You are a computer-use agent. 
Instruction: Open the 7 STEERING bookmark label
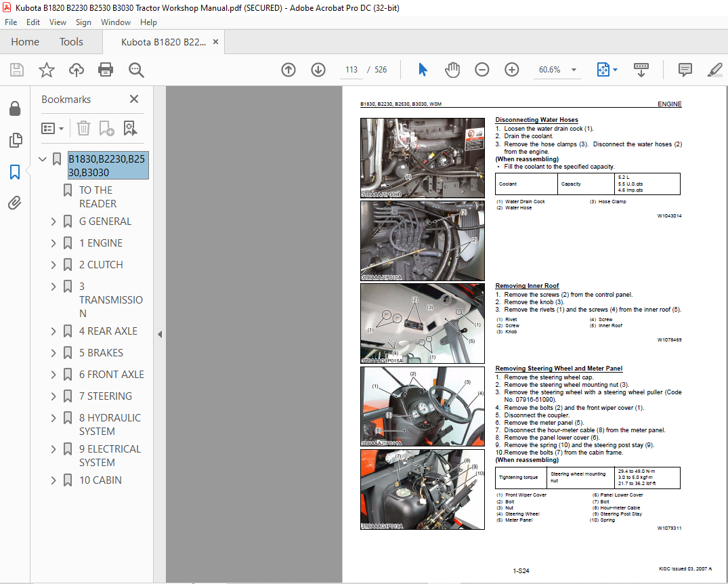click(x=106, y=396)
